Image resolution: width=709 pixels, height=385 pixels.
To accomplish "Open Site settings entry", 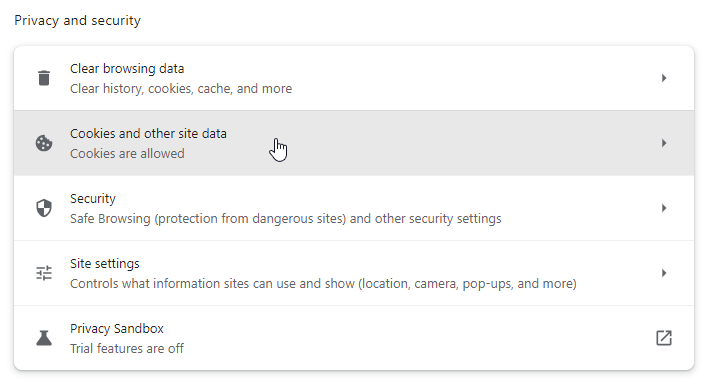I will pyautogui.click(x=354, y=273).
